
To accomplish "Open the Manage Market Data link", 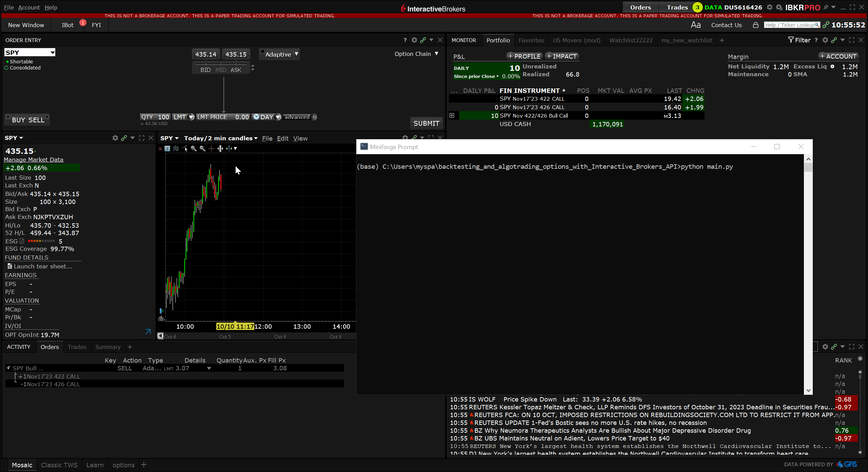I will (34, 160).
